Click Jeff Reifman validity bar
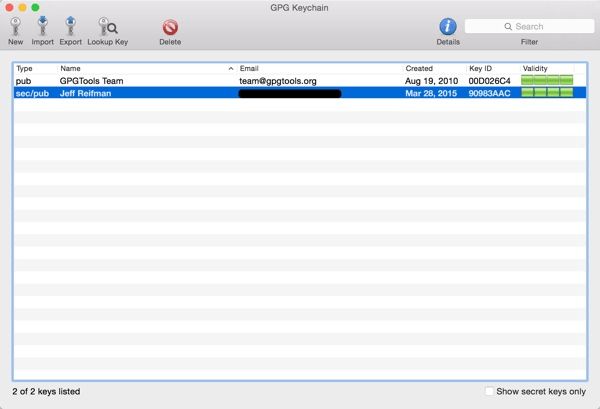 point(547,93)
